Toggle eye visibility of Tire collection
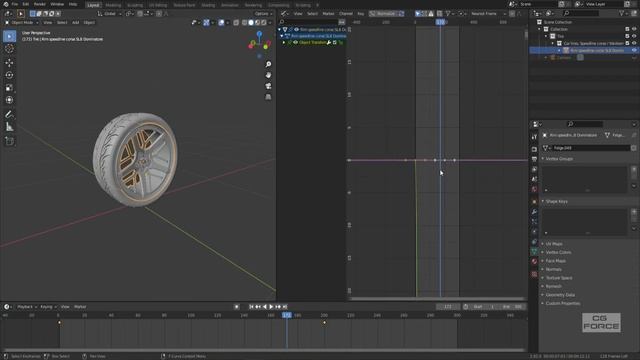Screen dimensions: 640x360 [634, 36]
